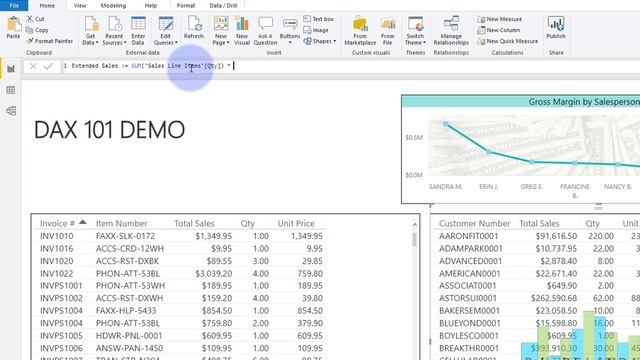Click inside the DAX formula bar

pos(351,66)
